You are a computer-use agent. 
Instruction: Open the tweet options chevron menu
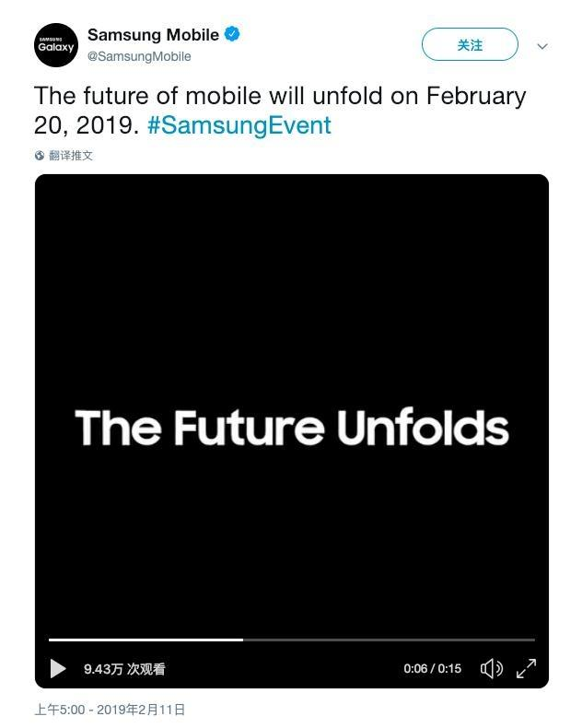pyautogui.click(x=542, y=46)
